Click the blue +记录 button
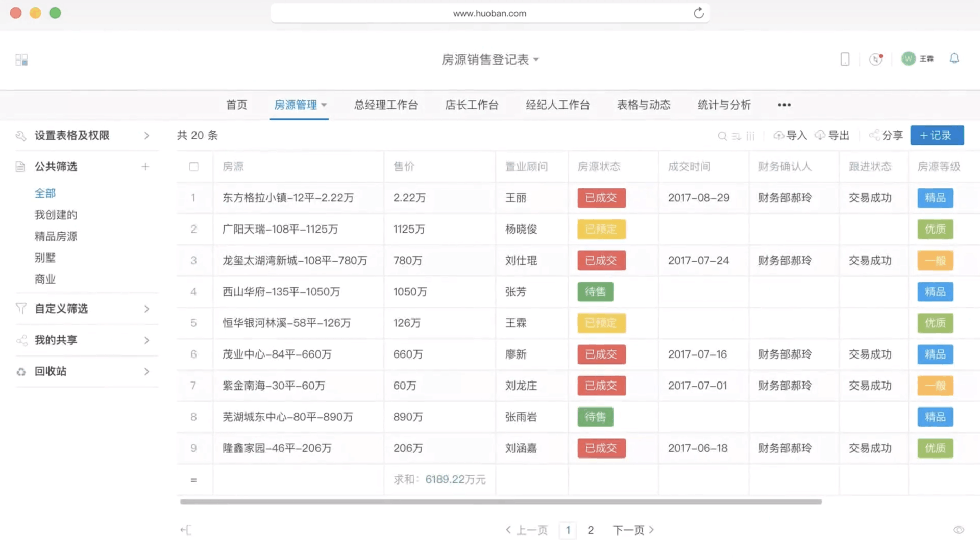The image size is (980, 560). pos(937,136)
